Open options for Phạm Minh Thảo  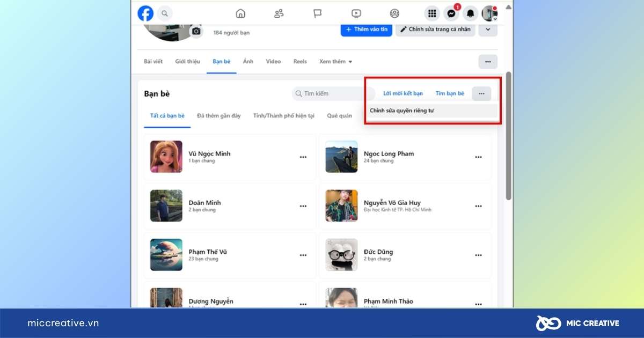[478, 304]
